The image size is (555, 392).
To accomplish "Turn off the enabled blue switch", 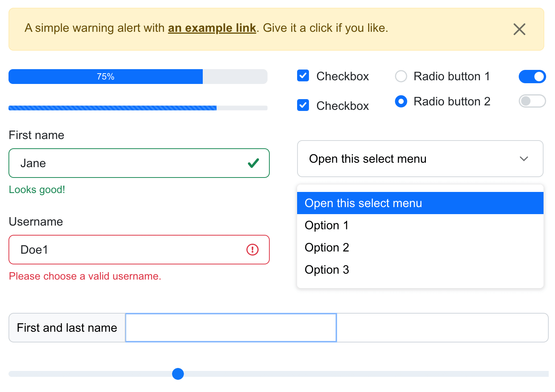I will [x=532, y=77].
